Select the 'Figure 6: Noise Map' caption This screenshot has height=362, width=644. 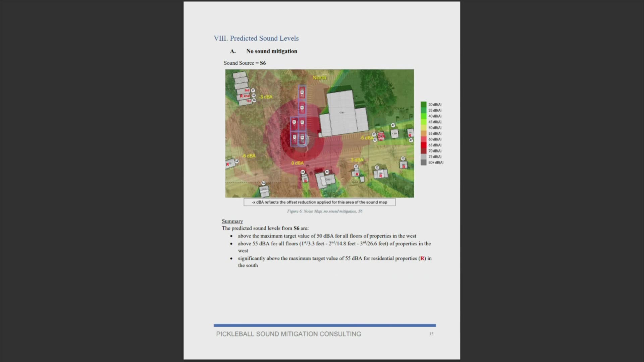click(x=325, y=211)
